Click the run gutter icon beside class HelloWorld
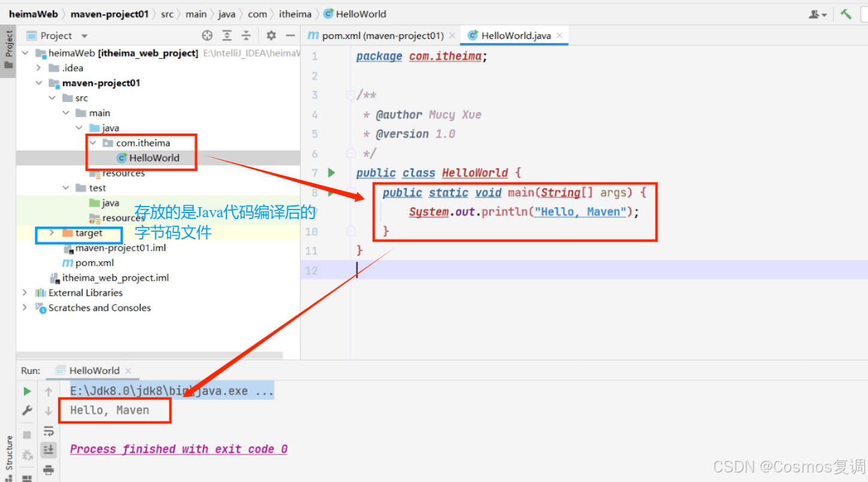Image resolution: width=868 pixels, height=482 pixels. tap(332, 173)
